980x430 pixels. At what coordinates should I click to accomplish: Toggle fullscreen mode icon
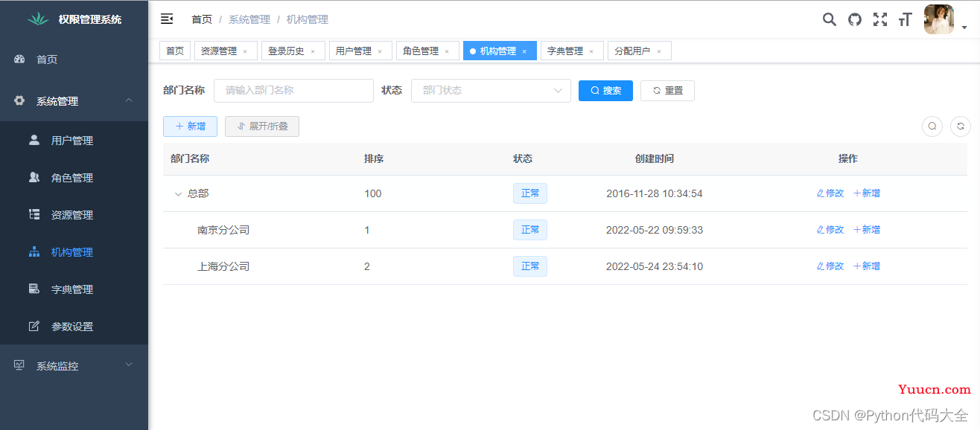click(880, 19)
